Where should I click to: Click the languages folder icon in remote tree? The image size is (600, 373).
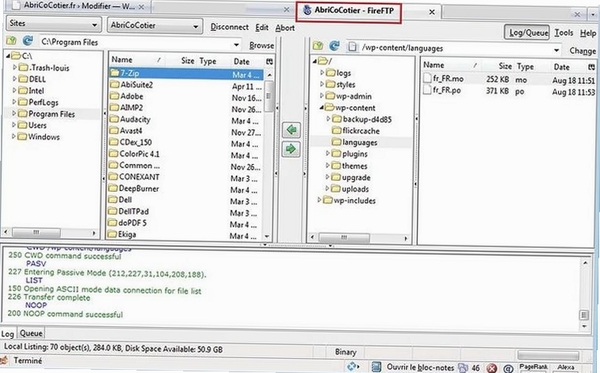[336, 142]
